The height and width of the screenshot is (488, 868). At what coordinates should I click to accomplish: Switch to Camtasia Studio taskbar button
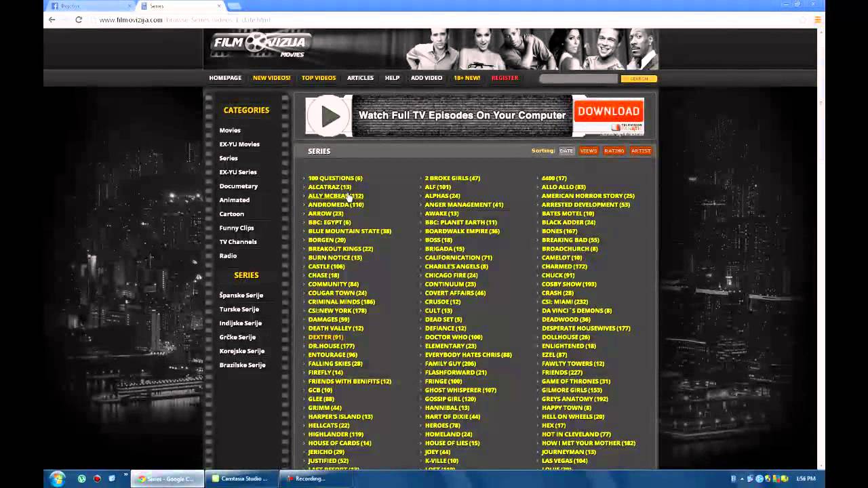(x=241, y=479)
